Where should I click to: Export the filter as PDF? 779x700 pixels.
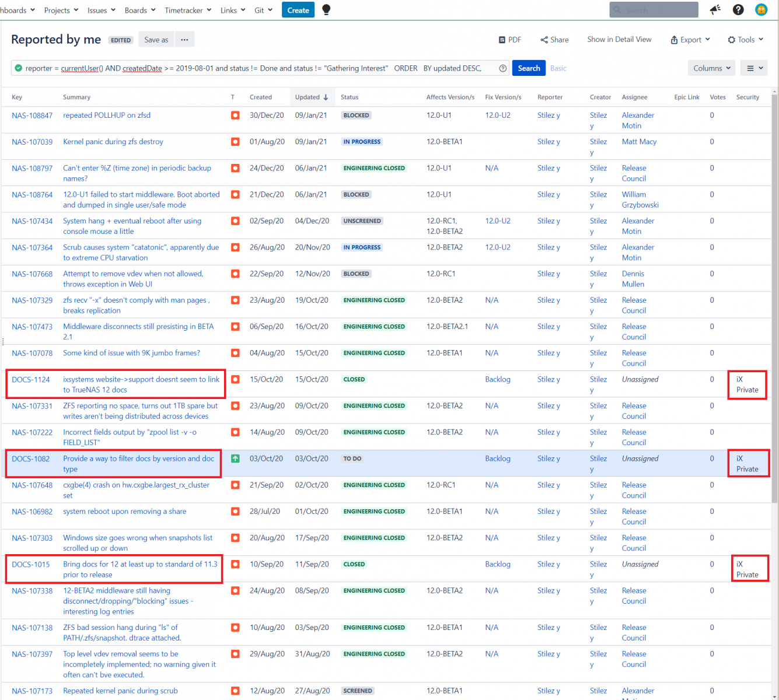click(x=509, y=40)
